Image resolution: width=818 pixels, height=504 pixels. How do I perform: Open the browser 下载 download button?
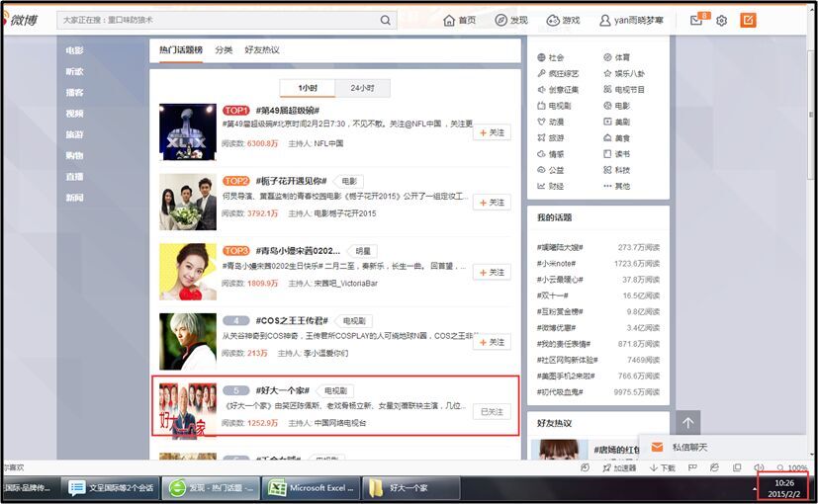click(x=663, y=468)
